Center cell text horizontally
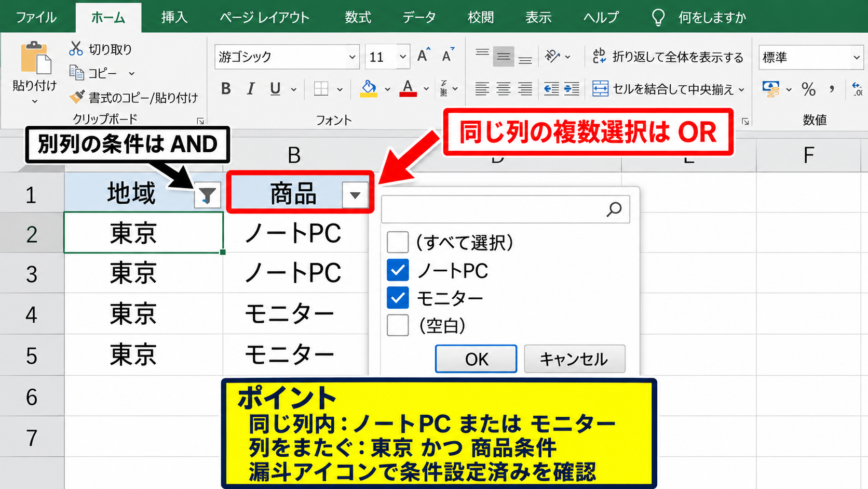The width and height of the screenshot is (868, 489). pyautogui.click(x=504, y=89)
